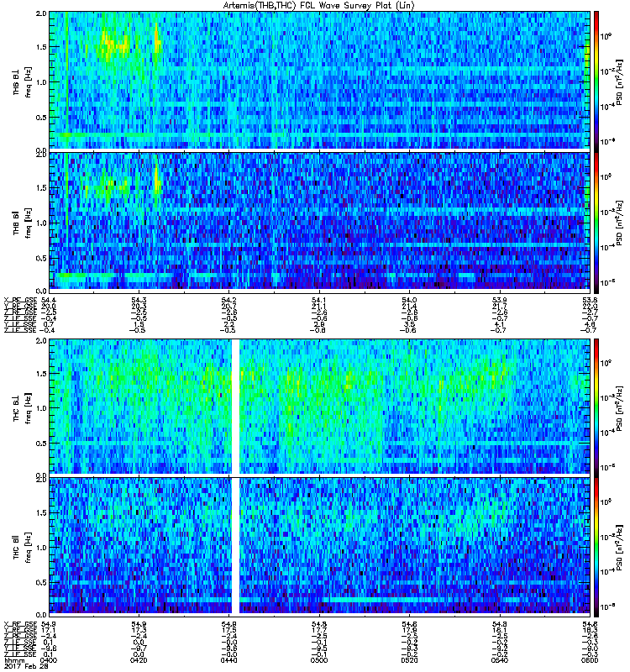The image size is (630, 672).
Task: Click the 0540 time tick label
Action: tap(500, 660)
